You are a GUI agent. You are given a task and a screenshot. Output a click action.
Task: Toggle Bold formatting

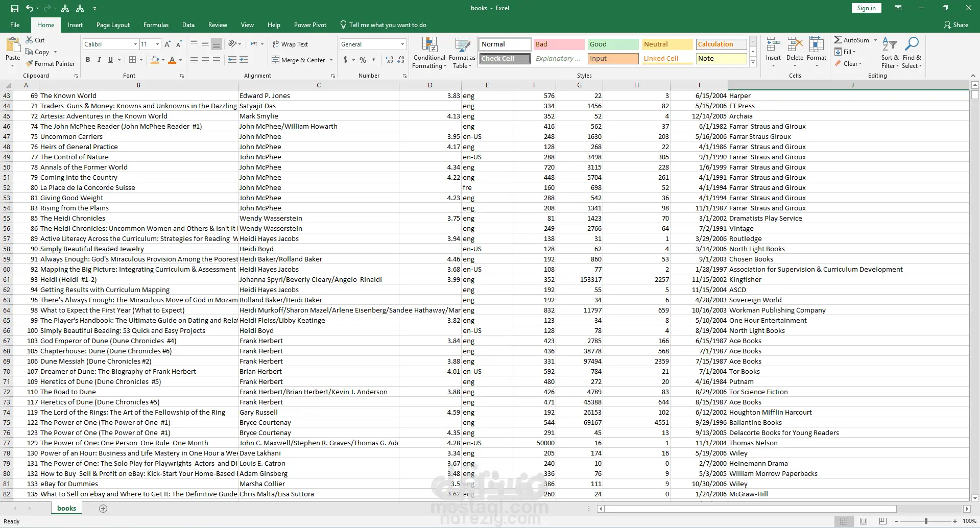[x=88, y=60]
